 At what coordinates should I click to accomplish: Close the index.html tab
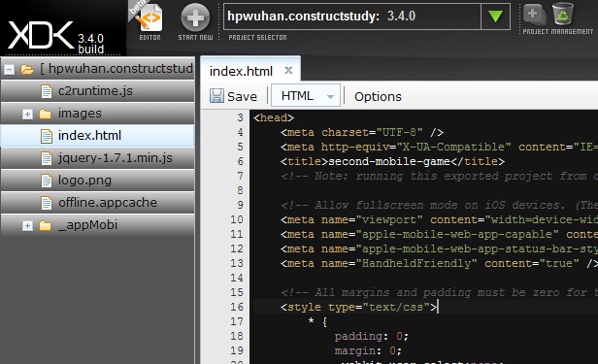(288, 70)
